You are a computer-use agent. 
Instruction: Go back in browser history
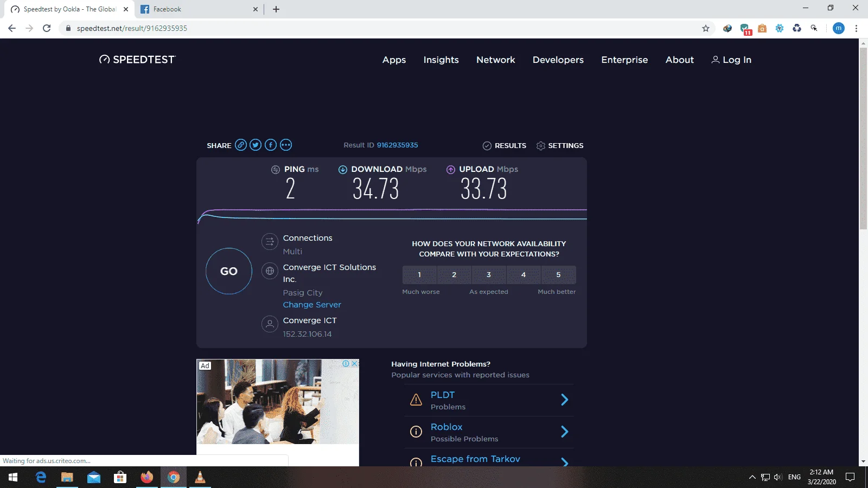(12, 28)
